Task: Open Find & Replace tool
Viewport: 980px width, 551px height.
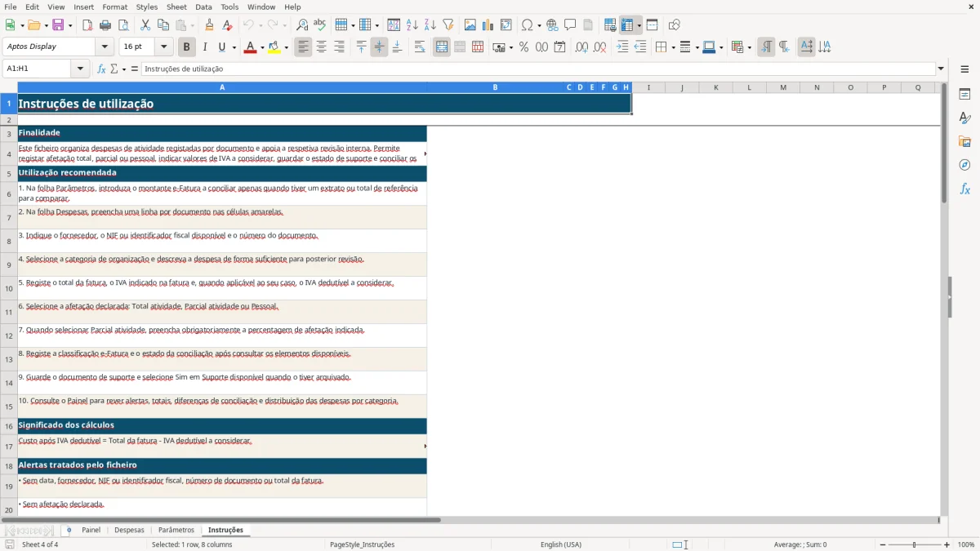Action: [302, 25]
